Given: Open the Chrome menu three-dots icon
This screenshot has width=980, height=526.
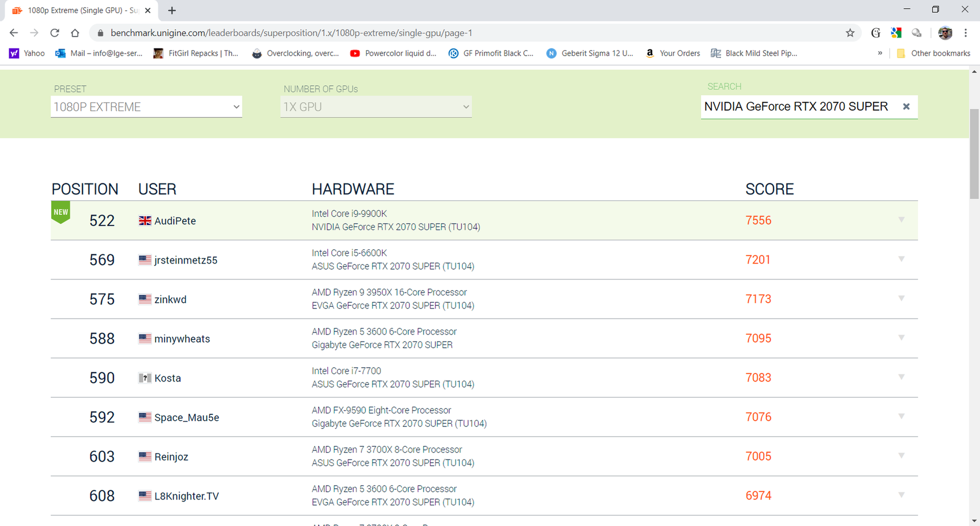Looking at the screenshot, I should (966, 33).
